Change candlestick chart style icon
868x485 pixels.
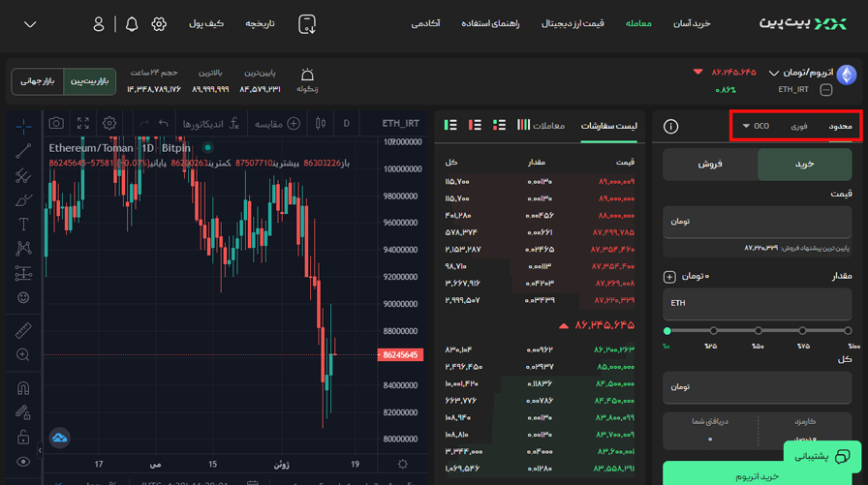(321, 123)
